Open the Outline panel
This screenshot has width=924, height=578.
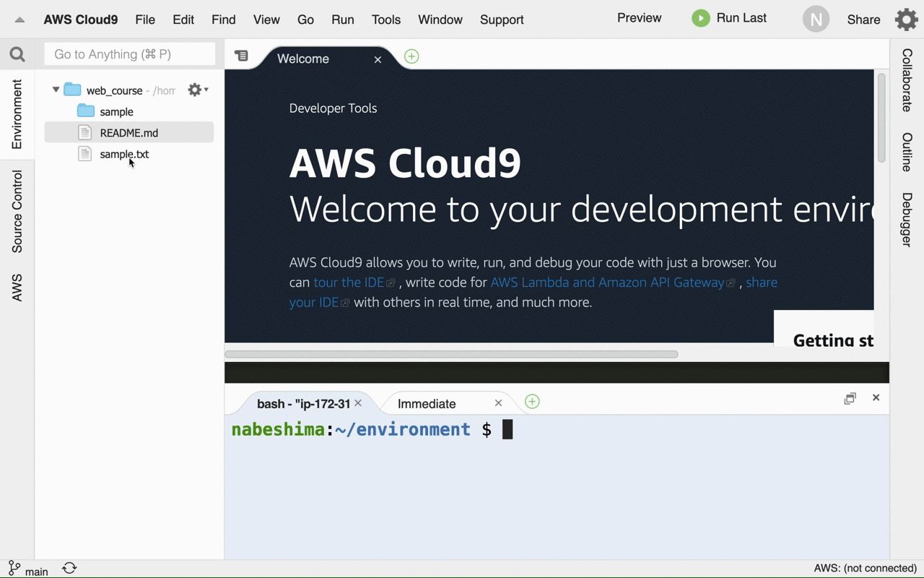coord(907,152)
